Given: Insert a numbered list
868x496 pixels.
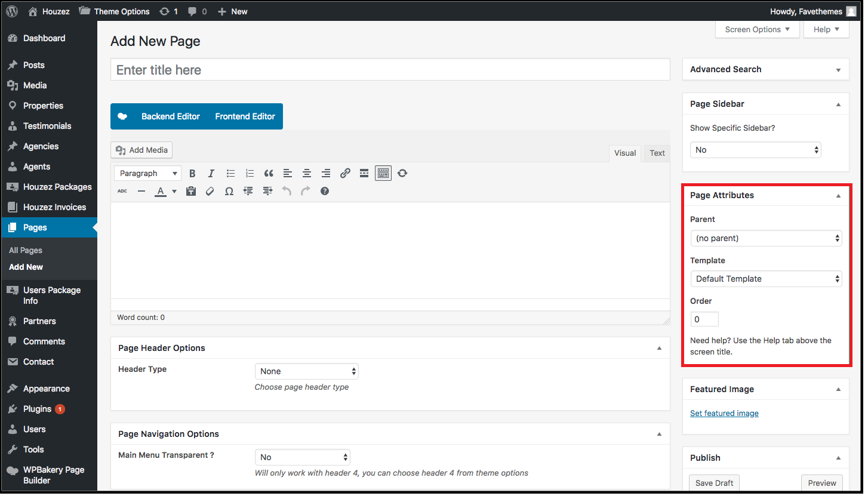Looking at the screenshot, I should (250, 173).
